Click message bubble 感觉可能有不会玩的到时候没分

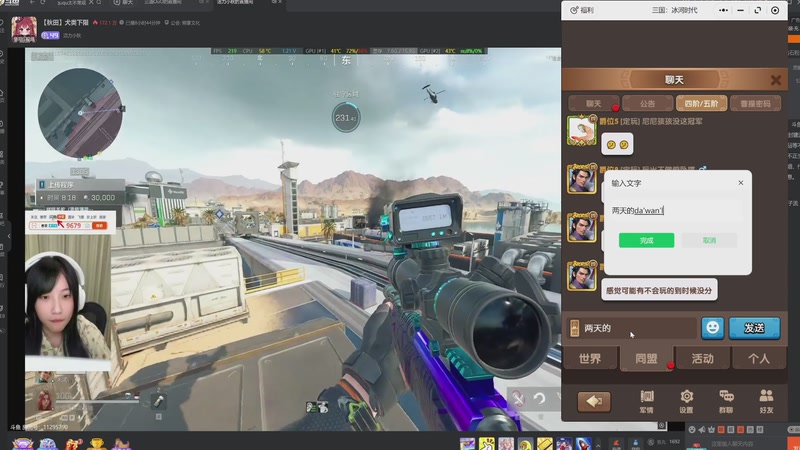click(x=659, y=290)
